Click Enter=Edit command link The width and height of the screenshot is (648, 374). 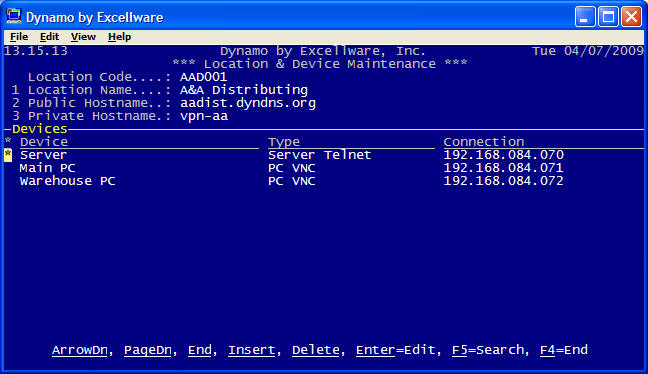[396, 350]
